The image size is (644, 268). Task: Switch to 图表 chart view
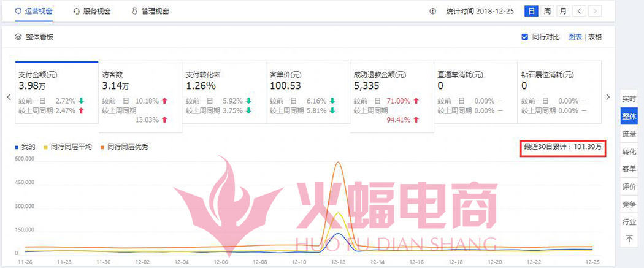tap(575, 37)
